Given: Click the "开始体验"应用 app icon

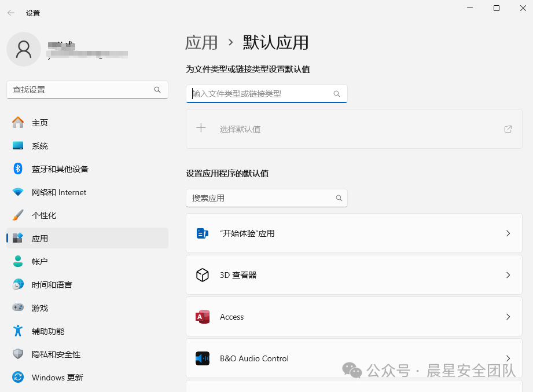Looking at the screenshot, I should 202,233.
